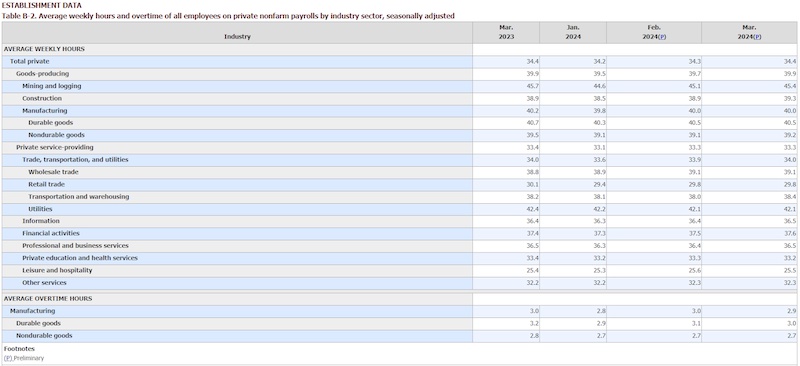The width and height of the screenshot is (800, 366).
Task: Click weekly hours Durable goods Mar. 2023 value 40.7
Action: (x=532, y=123)
